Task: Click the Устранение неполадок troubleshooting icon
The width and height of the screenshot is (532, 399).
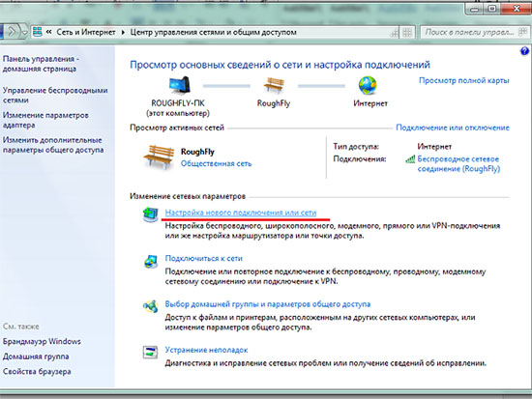Action: click(x=150, y=353)
